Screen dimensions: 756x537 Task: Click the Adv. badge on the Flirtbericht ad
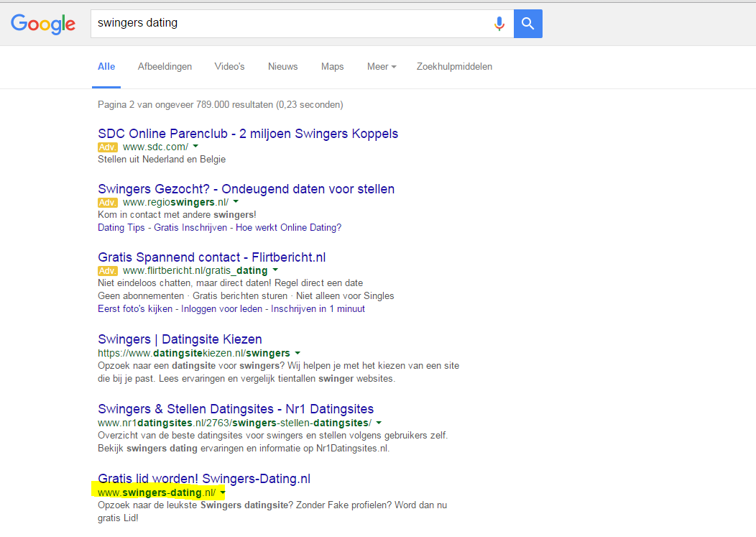pos(108,271)
